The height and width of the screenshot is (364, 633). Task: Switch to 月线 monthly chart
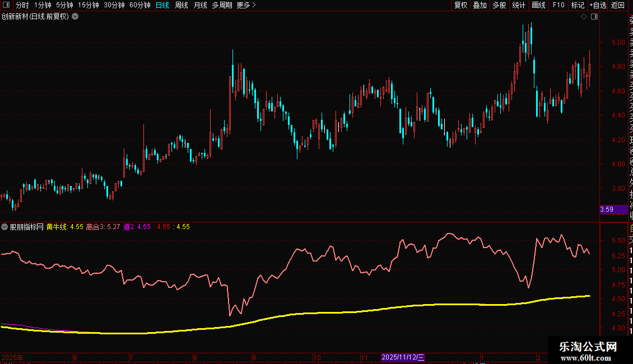200,5
